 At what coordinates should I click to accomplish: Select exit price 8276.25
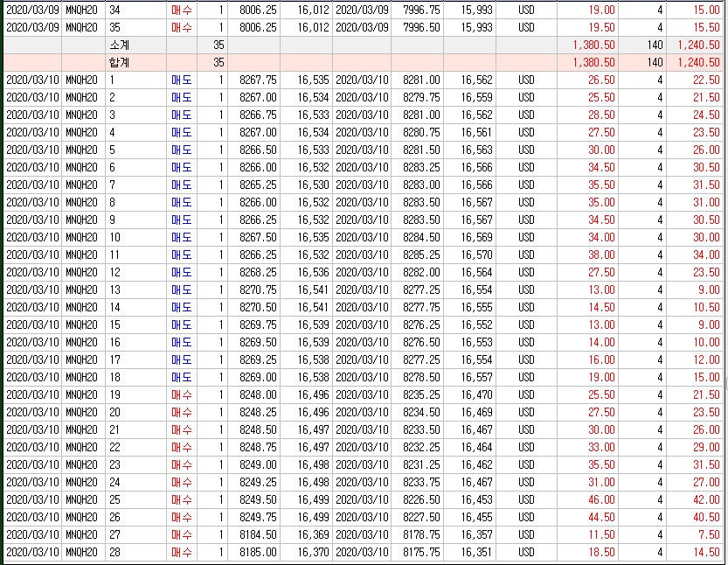tap(421, 325)
